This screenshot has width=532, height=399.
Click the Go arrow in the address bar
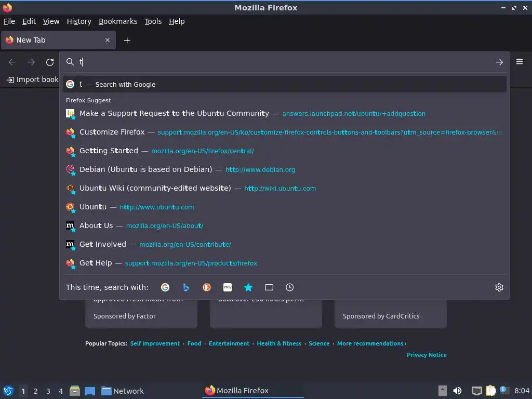click(499, 62)
